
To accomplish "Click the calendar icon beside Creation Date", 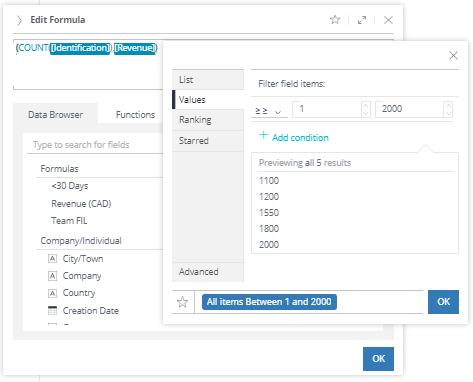I will pyautogui.click(x=52, y=310).
